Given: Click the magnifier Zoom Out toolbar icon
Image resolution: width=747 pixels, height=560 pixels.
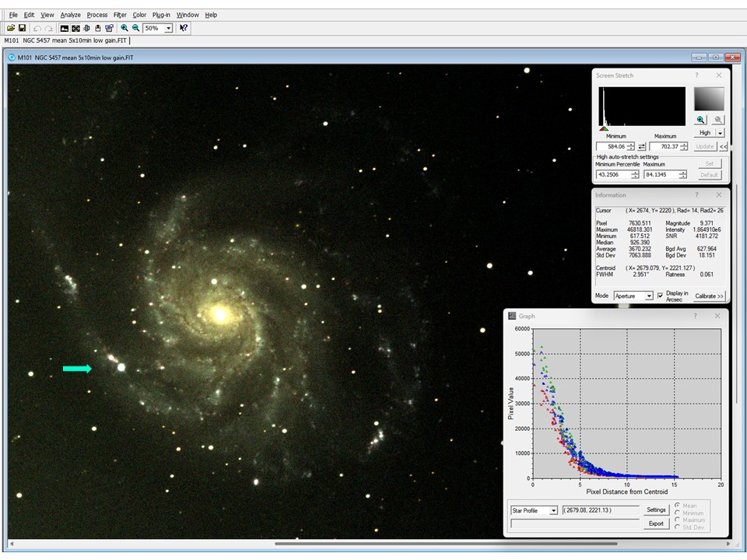Looking at the screenshot, I should [135, 28].
